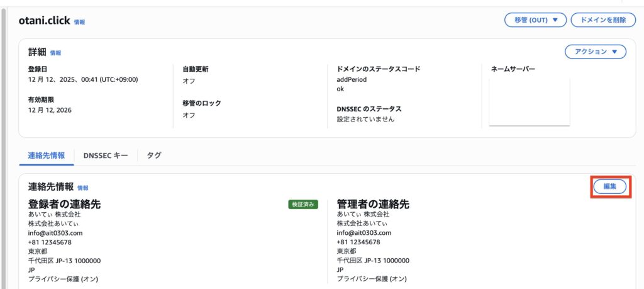Switch to the DNSSEC キー tab
The width and height of the screenshot is (644, 289).
tap(106, 155)
